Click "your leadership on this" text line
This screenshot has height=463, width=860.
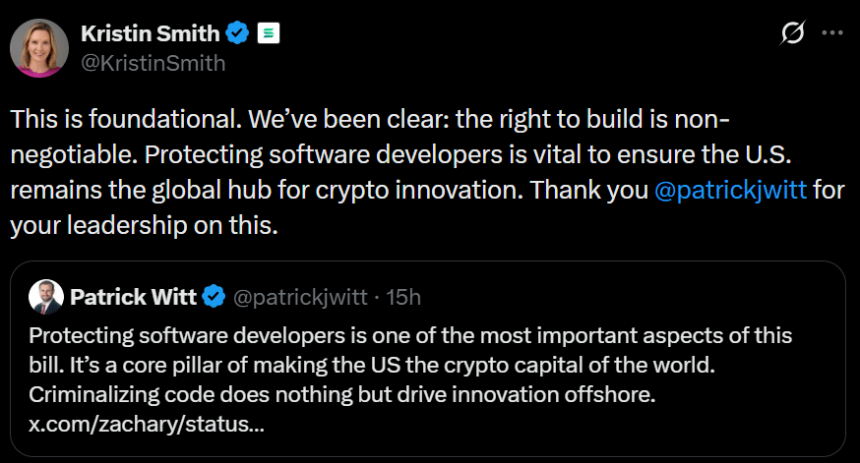(x=143, y=225)
